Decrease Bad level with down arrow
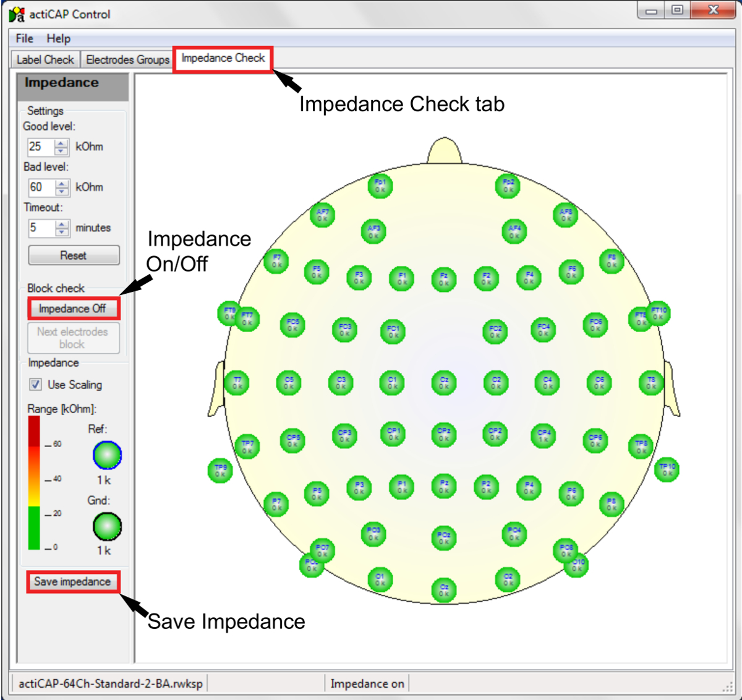The height and width of the screenshot is (700, 742). coord(62,191)
